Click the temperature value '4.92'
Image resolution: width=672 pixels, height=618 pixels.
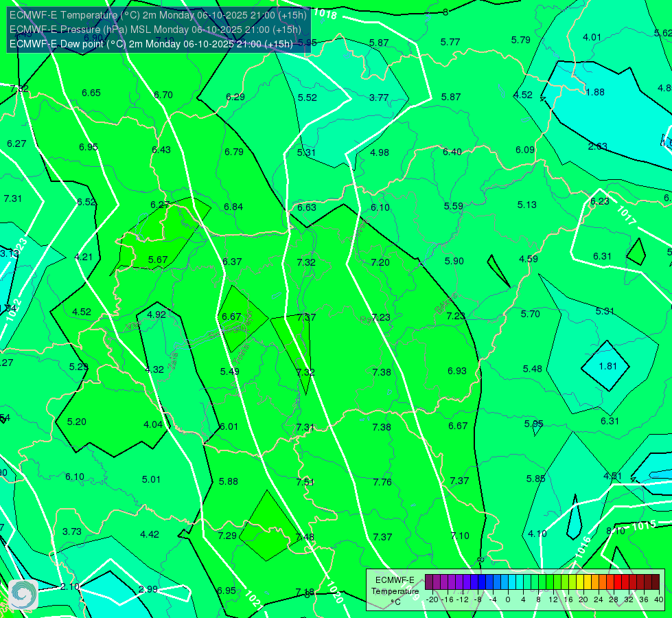click(157, 314)
